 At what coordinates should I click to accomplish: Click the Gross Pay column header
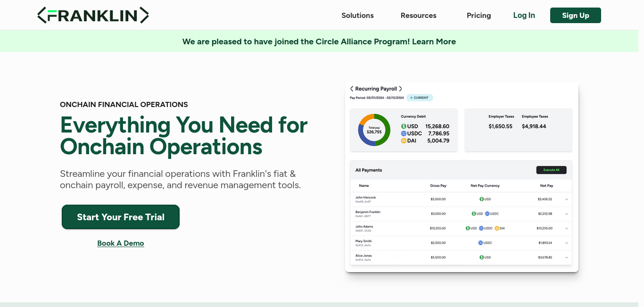(438, 186)
